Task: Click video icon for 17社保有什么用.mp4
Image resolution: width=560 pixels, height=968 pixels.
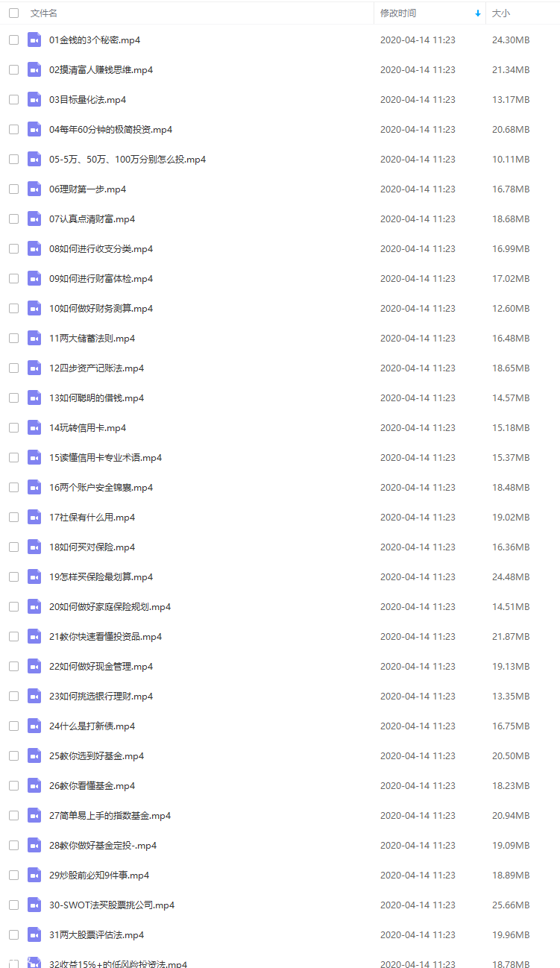Action: point(34,517)
